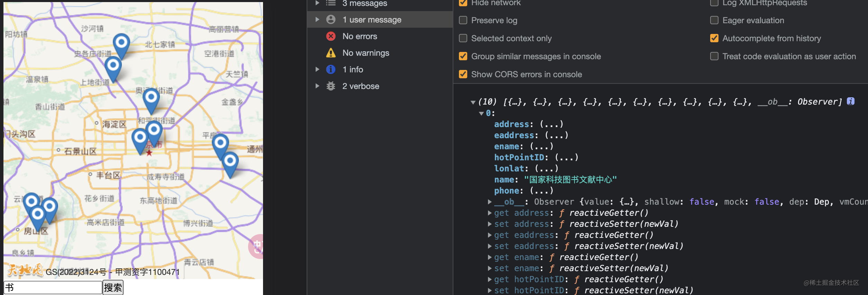Click the map pin near 平房

(x=220, y=144)
